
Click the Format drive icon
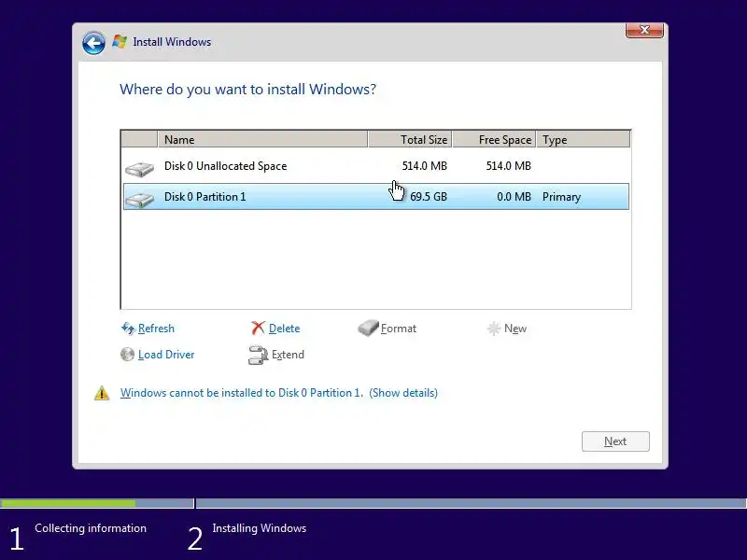pyautogui.click(x=368, y=328)
